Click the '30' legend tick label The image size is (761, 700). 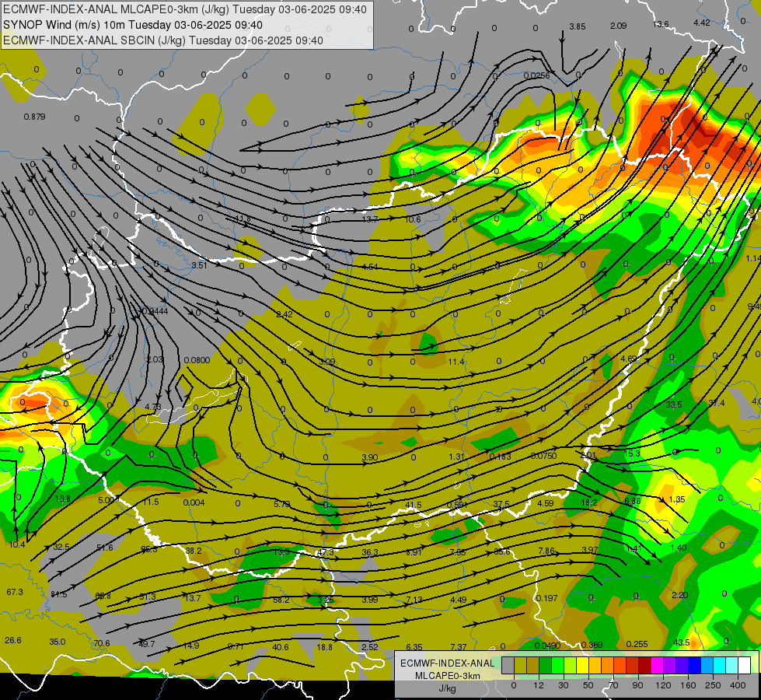click(x=564, y=685)
